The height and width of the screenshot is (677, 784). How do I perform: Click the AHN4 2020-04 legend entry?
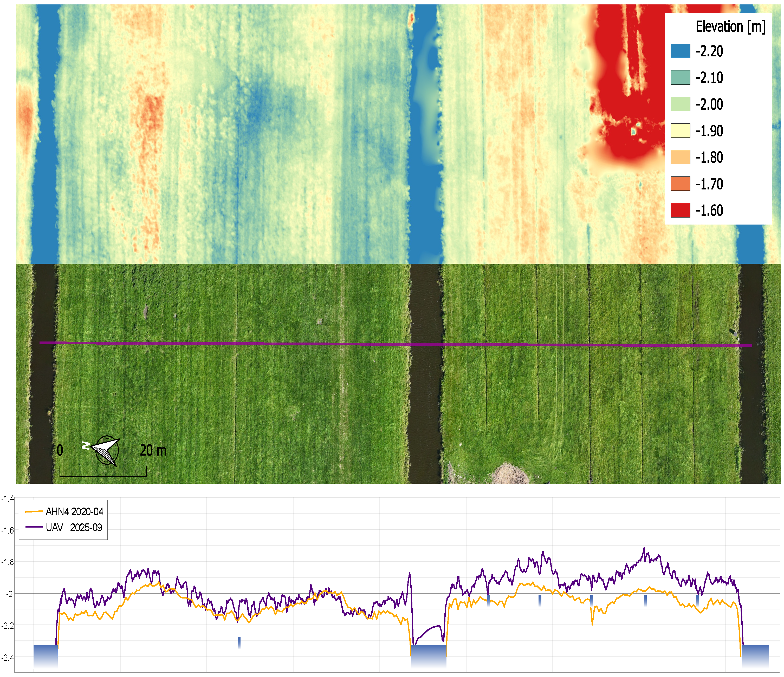tap(75, 512)
